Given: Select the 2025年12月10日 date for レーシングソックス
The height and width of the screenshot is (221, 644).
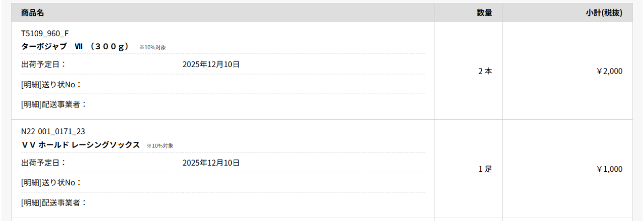Looking at the screenshot, I should click(211, 163).
